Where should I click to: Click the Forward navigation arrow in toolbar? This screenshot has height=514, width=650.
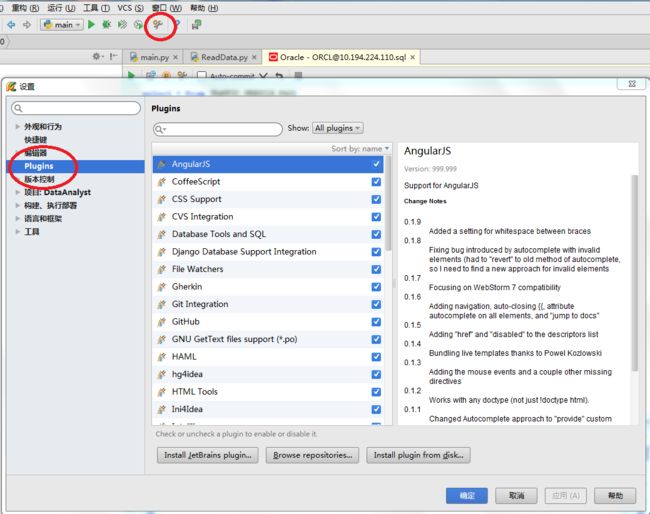(x=27, y=25)
